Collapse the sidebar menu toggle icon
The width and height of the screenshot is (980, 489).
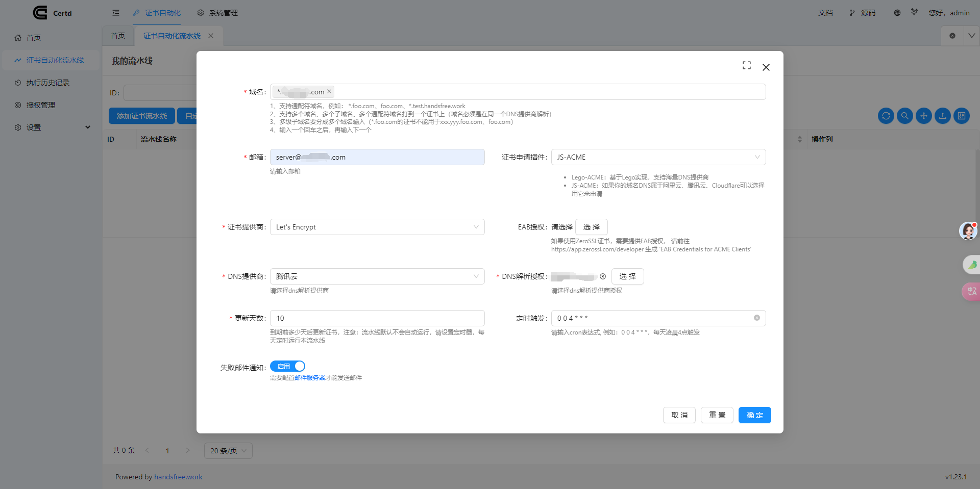click(116, 13)
